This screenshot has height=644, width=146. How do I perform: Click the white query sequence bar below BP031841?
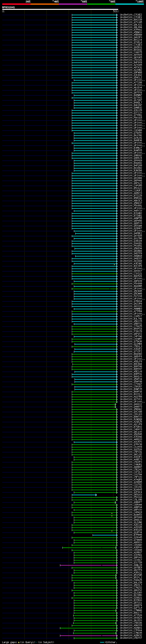[60, 9]
